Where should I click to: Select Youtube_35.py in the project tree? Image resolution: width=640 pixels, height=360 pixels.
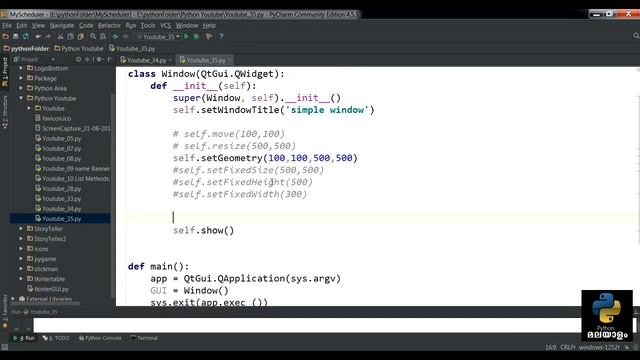click(x=60, y=218)
